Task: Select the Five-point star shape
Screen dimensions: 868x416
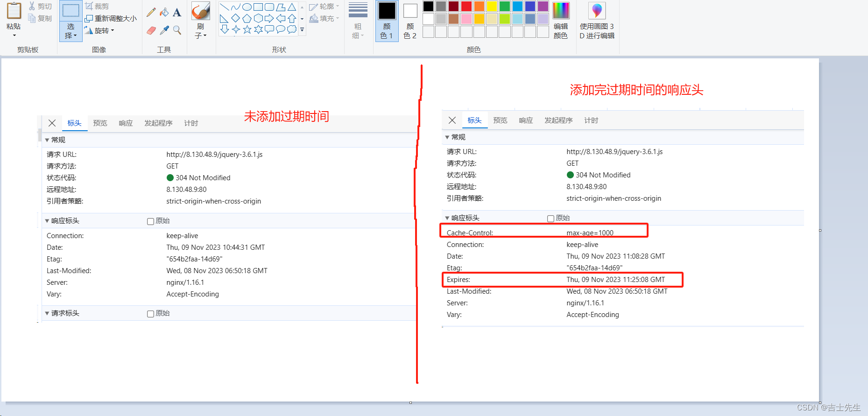Action: coord(247,29)
